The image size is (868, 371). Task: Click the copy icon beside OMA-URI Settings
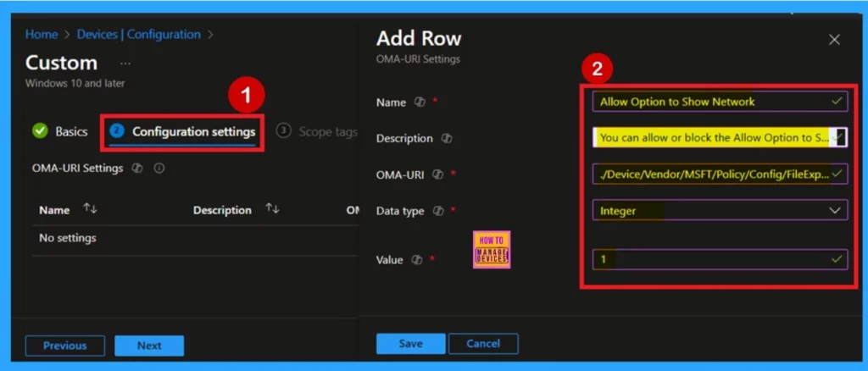tap(137, 169)
